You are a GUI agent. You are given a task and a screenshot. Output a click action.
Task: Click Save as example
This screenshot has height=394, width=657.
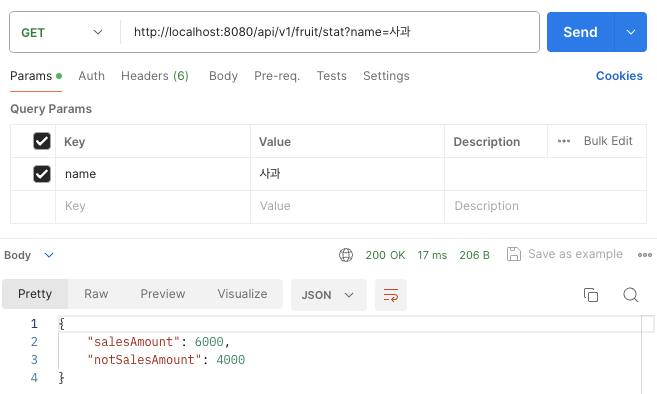(x=575, y=254)
